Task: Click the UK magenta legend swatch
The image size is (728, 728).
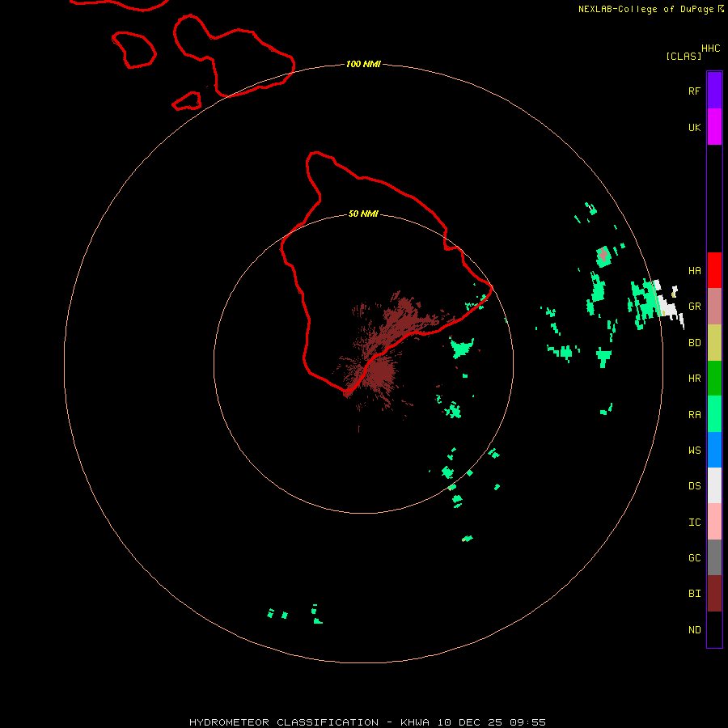Action: (714, 127)
